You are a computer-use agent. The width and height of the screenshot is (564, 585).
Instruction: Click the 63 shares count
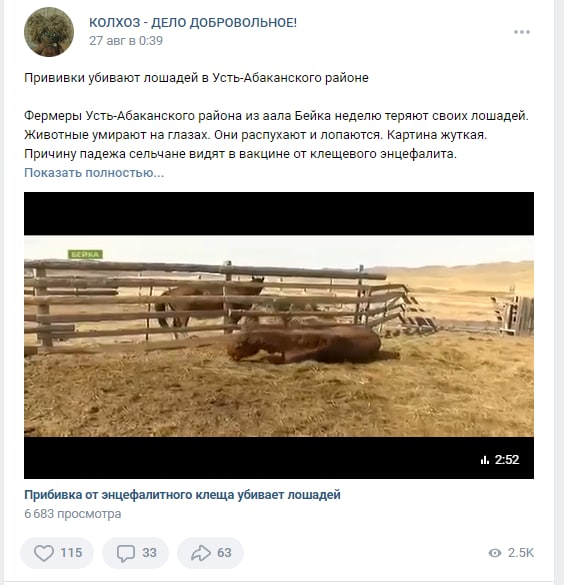click(224, 553)
